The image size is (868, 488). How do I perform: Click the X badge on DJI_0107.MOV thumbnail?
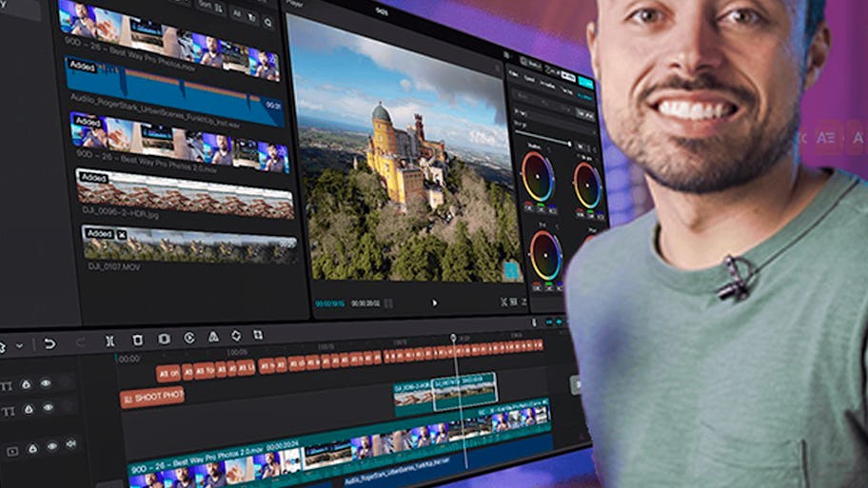pos(121,235)
